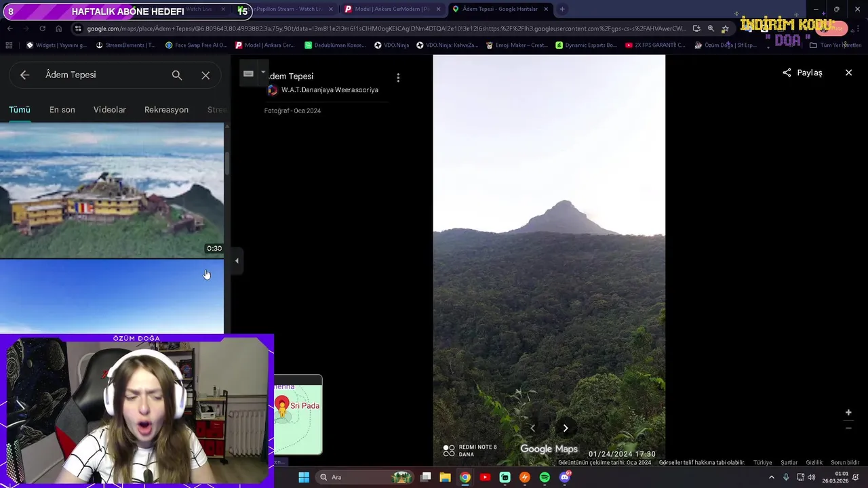Open the Gizlilik footer link

(x=814, y=463)
